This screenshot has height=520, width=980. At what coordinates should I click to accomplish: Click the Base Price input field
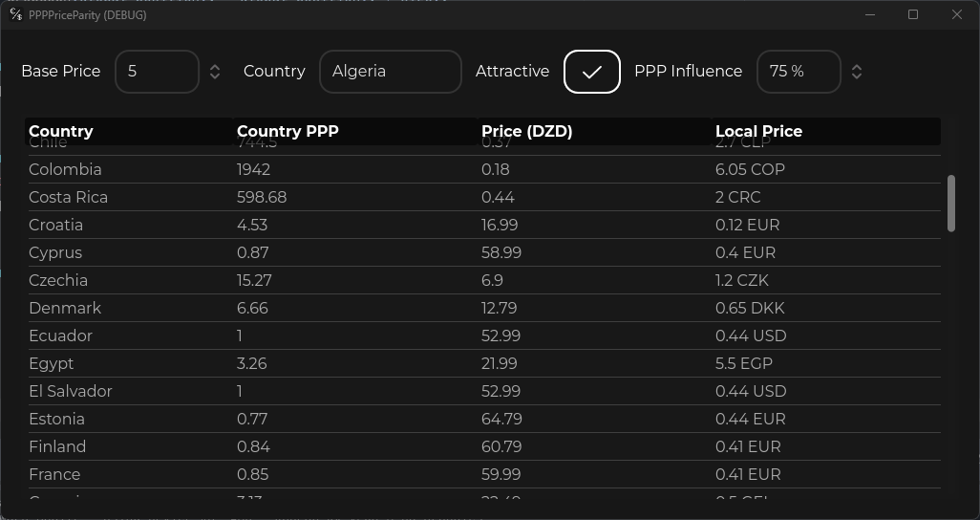point(156,72)
